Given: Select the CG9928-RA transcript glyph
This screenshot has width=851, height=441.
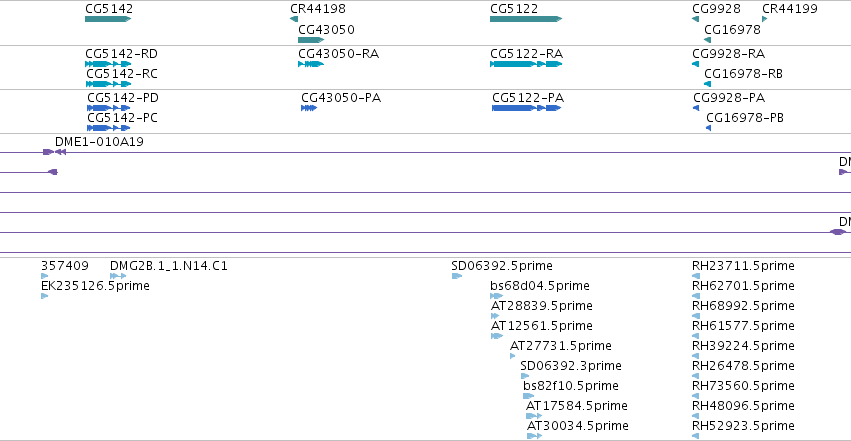Looking at the screenshot, I should point(696,64).
